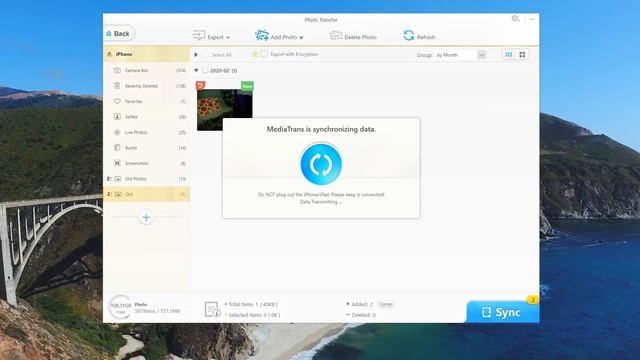Click Delete Photo label
The width and height of the screenshot is (640, 360).
point(360,37)
